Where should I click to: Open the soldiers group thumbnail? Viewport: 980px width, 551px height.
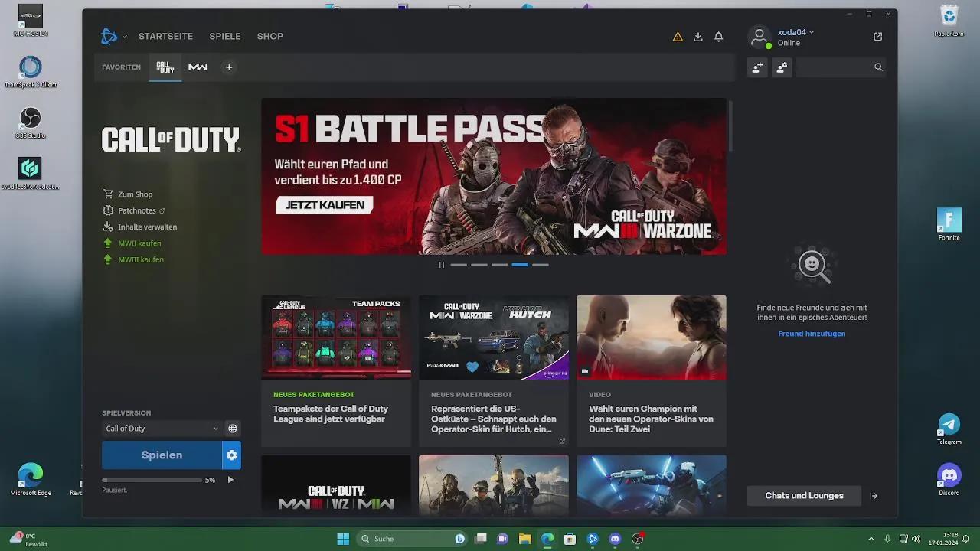pos(494,486)
